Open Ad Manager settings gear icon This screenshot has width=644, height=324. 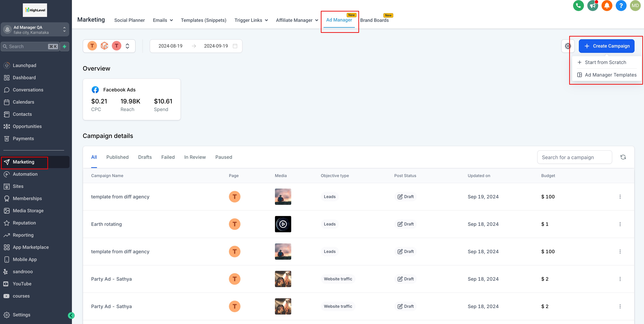pos(568,46)
